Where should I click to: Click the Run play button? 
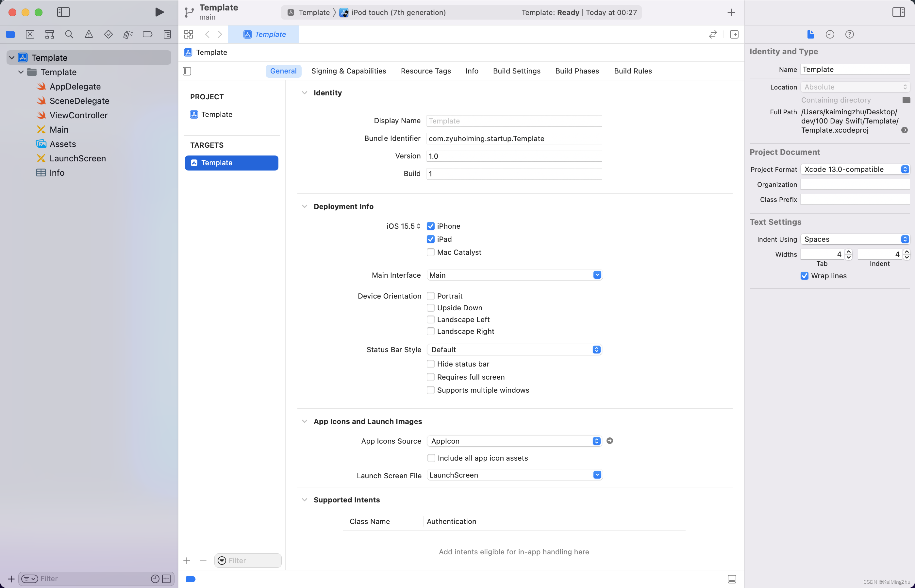[x=159, y=12]
